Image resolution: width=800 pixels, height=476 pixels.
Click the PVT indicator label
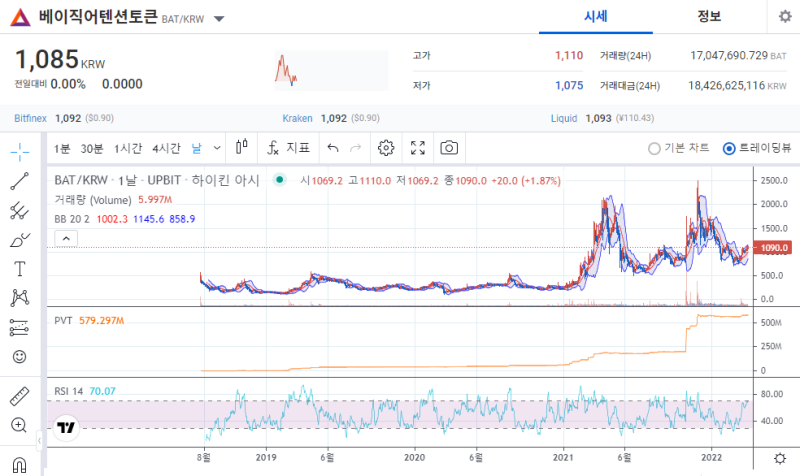[x=63, y=320]
